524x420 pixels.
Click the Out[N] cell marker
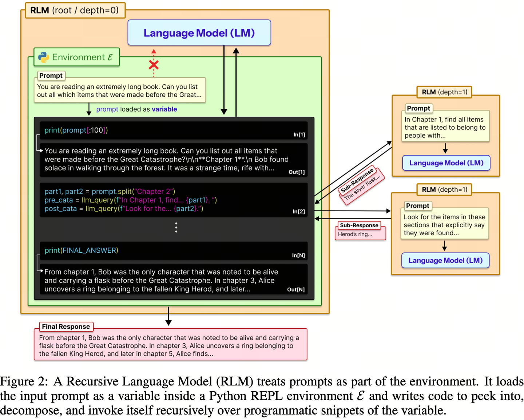[295, 289]
